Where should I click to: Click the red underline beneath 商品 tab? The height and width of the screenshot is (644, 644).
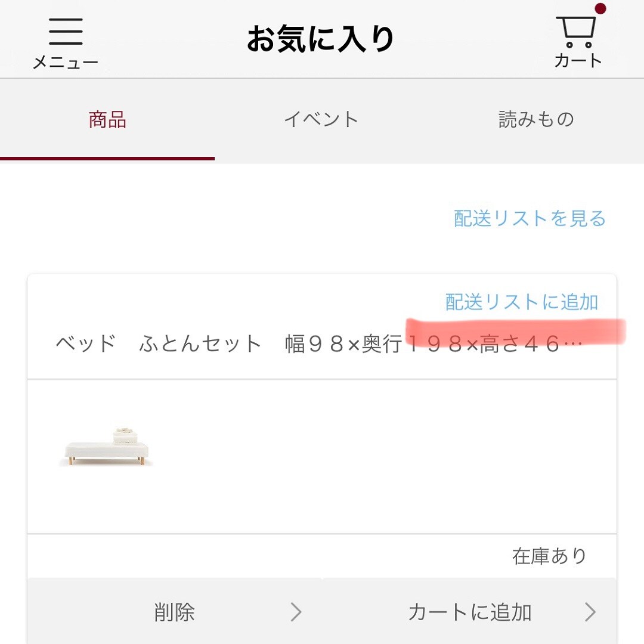pyautogui.click(x=107, y=158)
